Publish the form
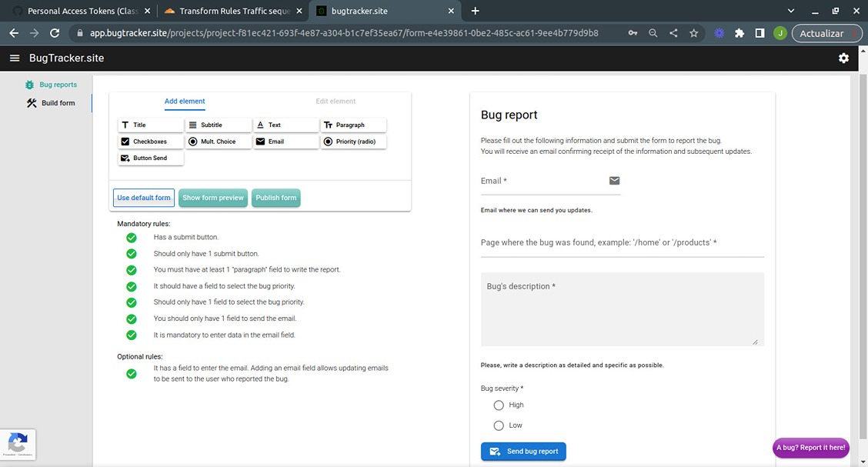Screen dimensions: 868x467 click(275, 198)
